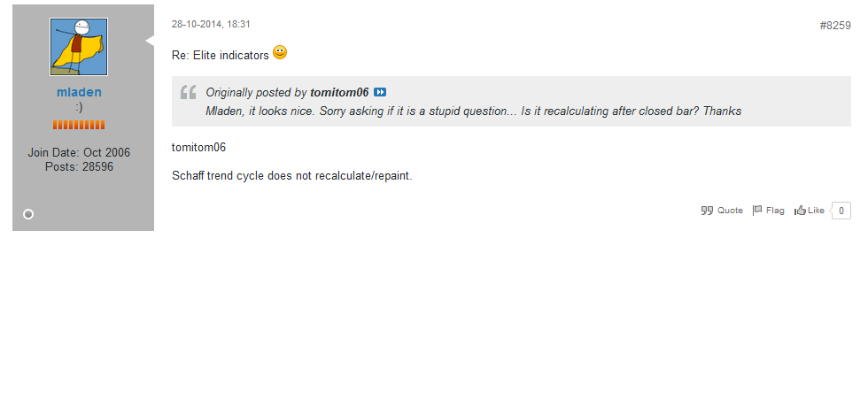
Task: Open mladen's caped stick figure avatar
Action: tap(79, 47)
